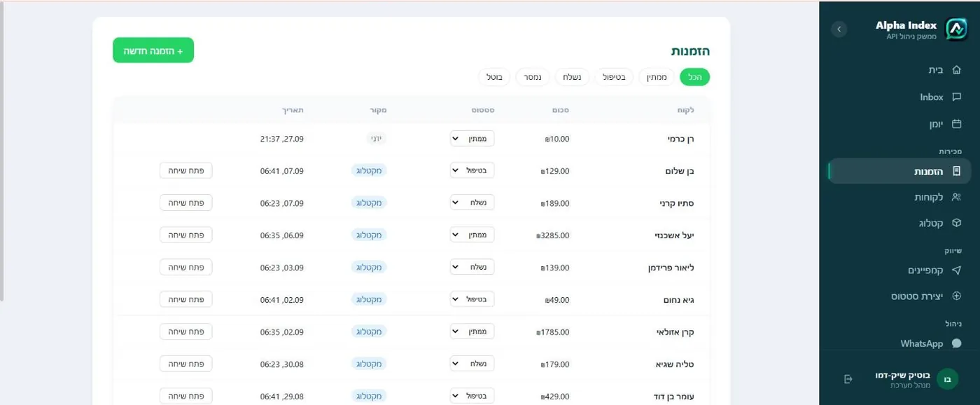This screenshot has height=405, width=980.
Task: Filter orders by בוטל tab
Action: tap(495, 77)
